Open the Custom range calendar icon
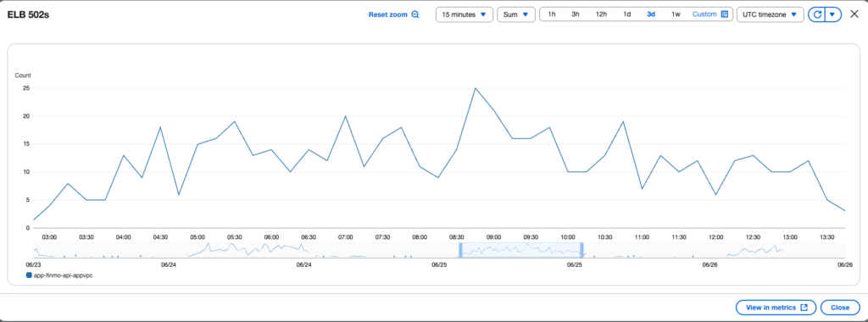 725,14
